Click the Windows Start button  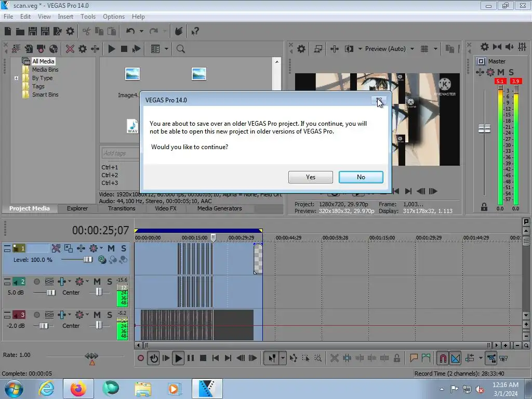click(14, 389)
